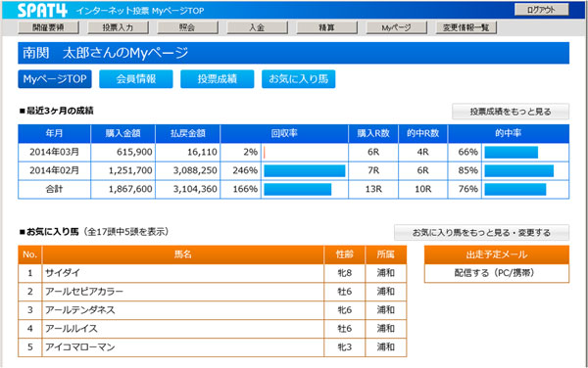Click the 購入金額 column header

(123, 134)
